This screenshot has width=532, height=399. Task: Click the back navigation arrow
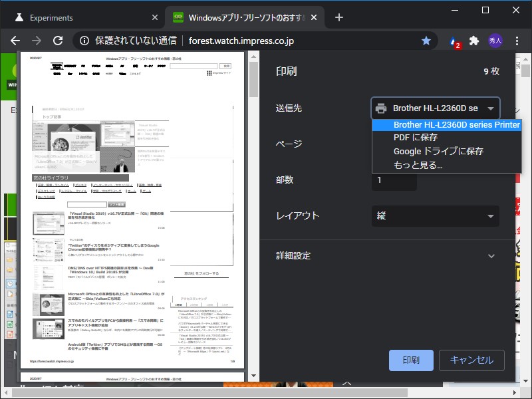tap(15, 40)
